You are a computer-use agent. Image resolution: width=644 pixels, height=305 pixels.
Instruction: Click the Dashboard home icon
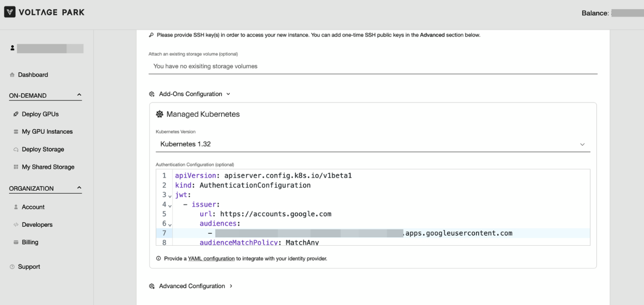[x=13, y=75]
